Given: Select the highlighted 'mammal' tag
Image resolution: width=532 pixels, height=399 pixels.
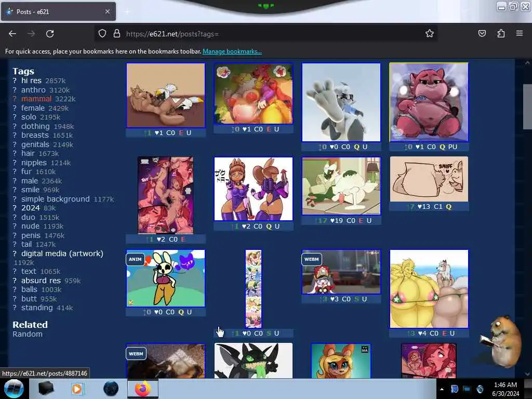Looking at the screenshot, I should click(36, 99).
